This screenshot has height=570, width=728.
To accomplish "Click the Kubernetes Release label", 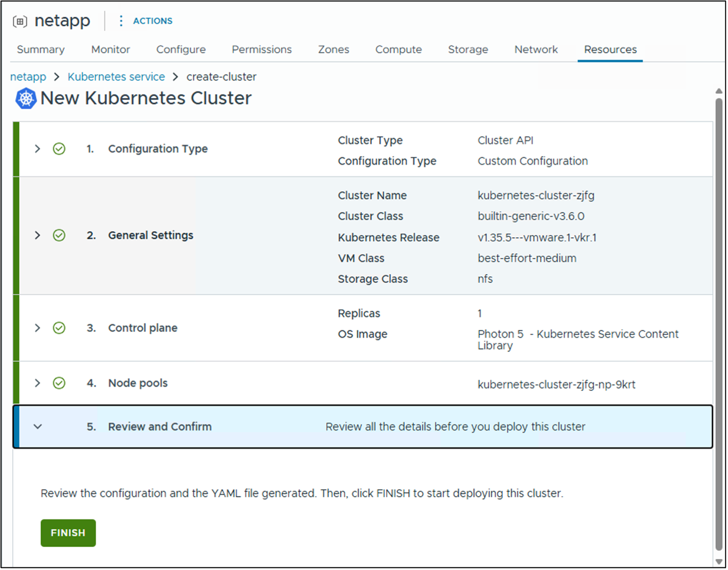I will click(389, 238).
